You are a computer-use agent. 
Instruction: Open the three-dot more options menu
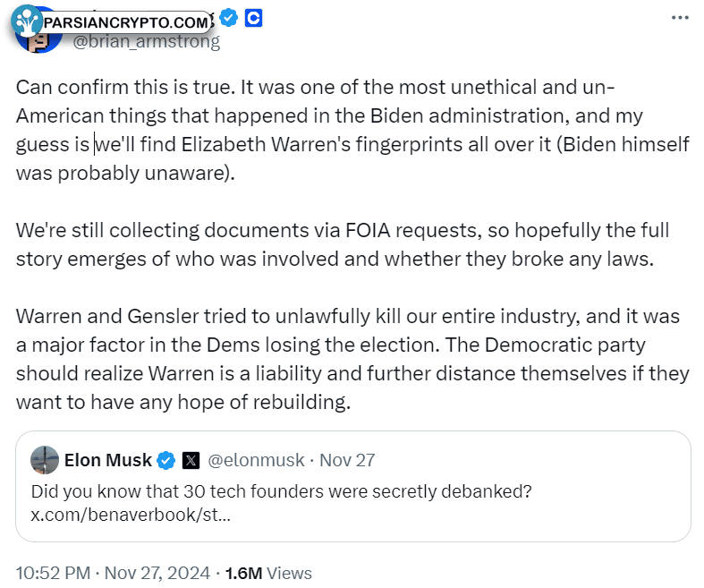(x=680, y=18)
